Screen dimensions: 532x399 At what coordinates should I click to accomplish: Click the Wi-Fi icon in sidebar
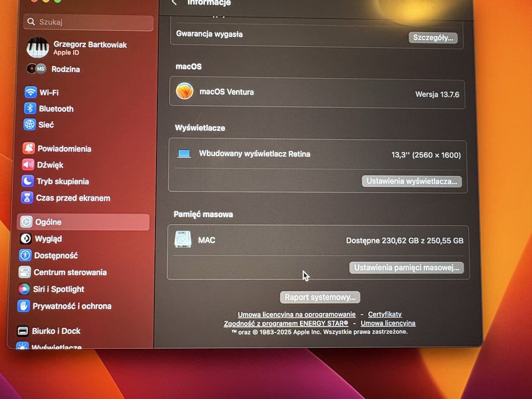pyautogui.click(x=31, y=92)
